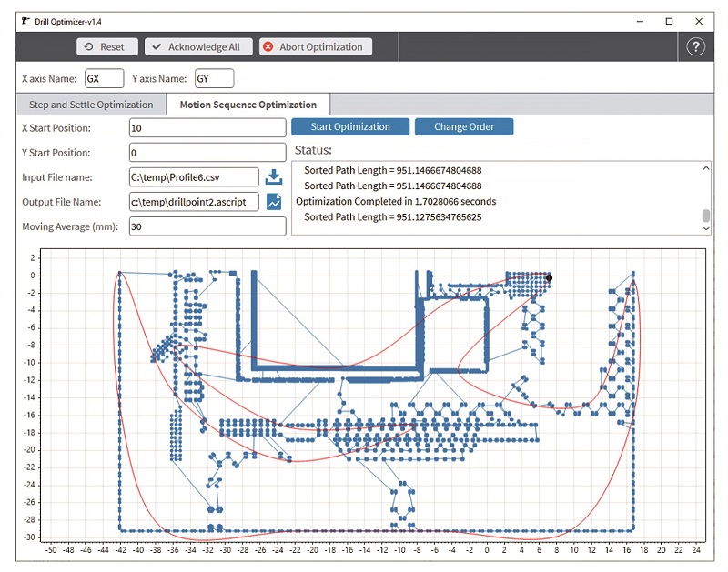Click the Output File Name field

194,202
